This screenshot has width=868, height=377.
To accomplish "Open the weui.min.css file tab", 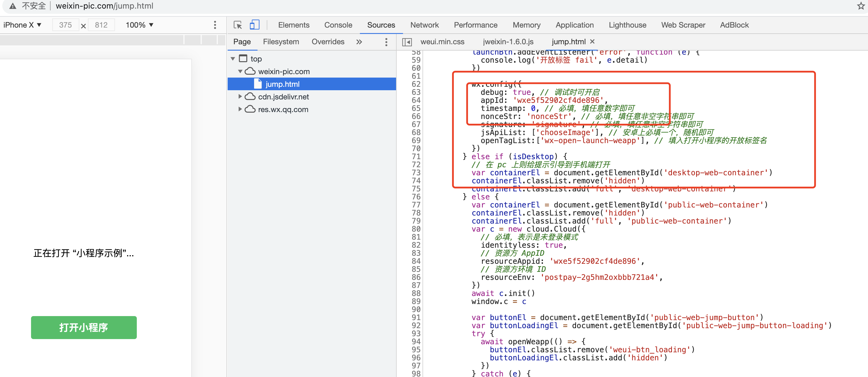I will click(442, 42).
